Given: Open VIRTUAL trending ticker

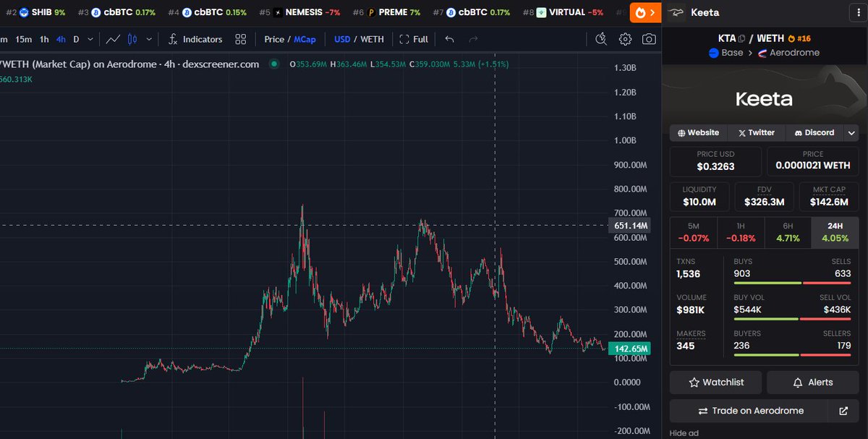Looking at the screenshot, I should coord(563,12).
